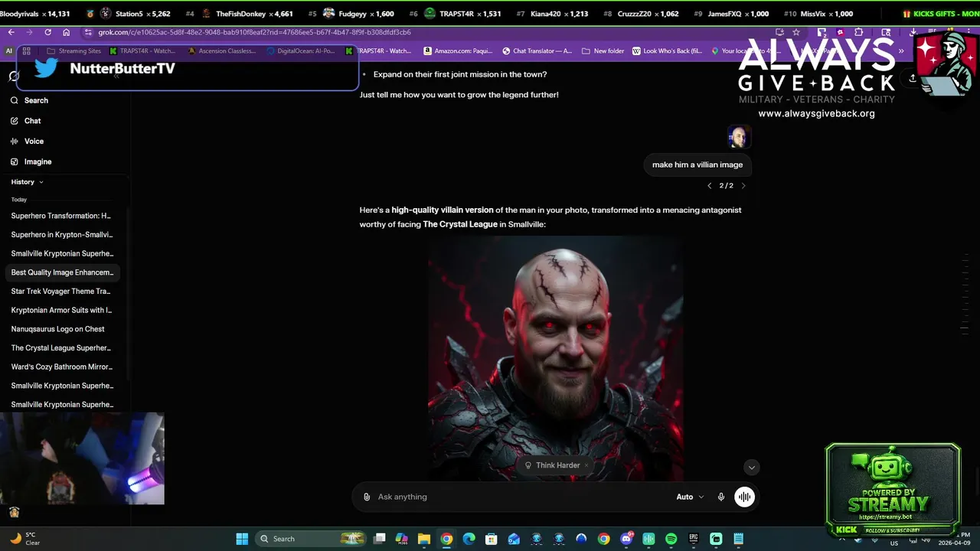Open DigitalOcean AI-Po... bookmark

click(301, 51)
